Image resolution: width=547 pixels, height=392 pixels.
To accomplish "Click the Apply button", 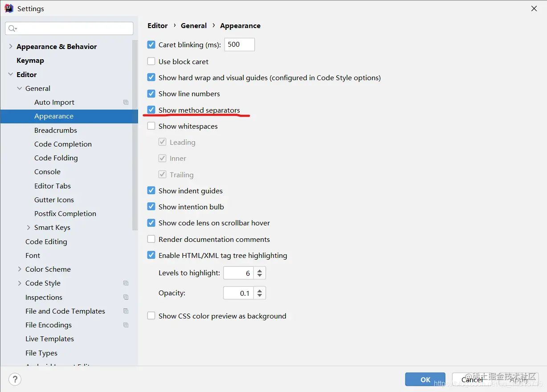I will (519, 380).
